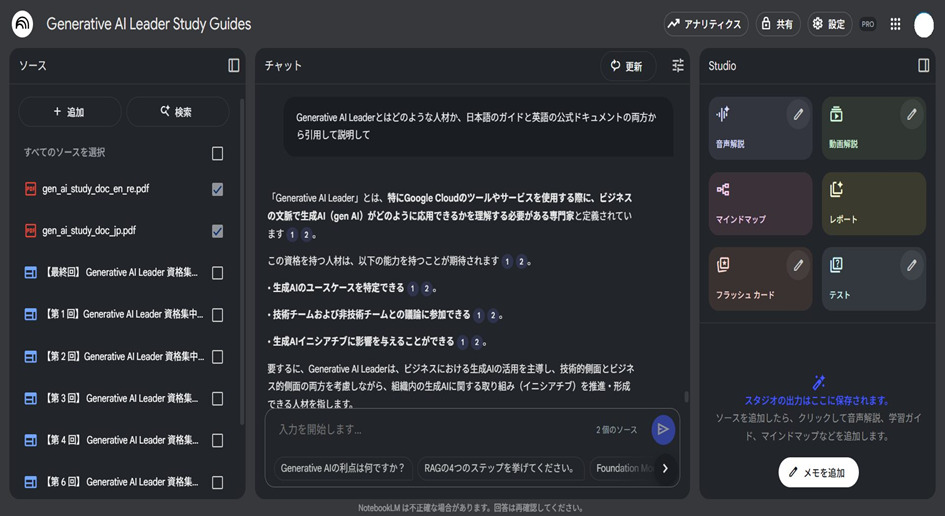This screenshot has height=516, width=945.
Task: Click the 入力を開始します chat input field
Action: coord(430,430)
